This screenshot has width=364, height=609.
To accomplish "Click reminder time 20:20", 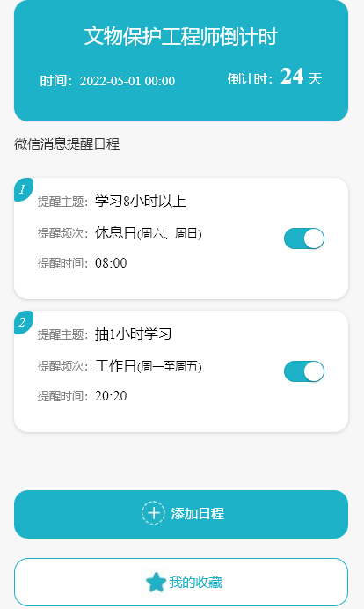I will click(111, 396).
